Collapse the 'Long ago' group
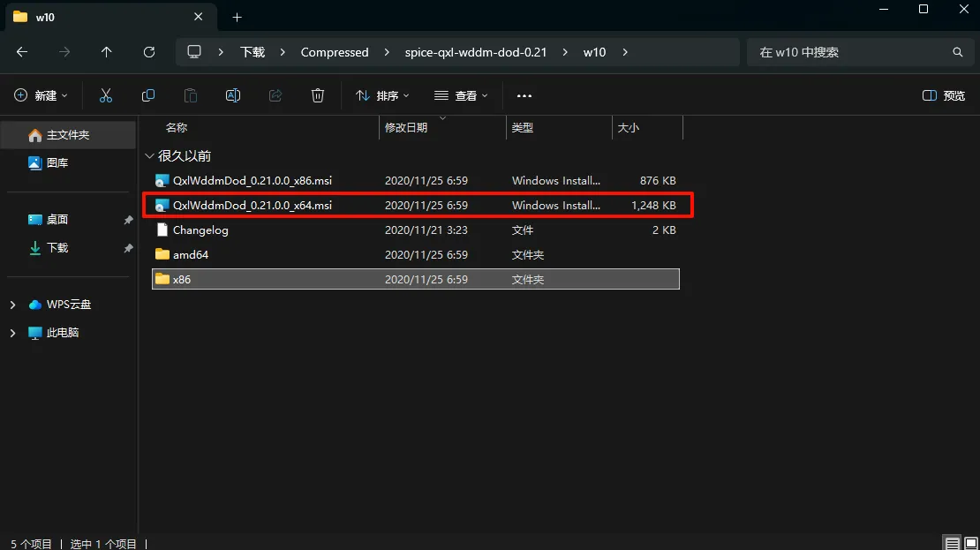 pos(149,155)
